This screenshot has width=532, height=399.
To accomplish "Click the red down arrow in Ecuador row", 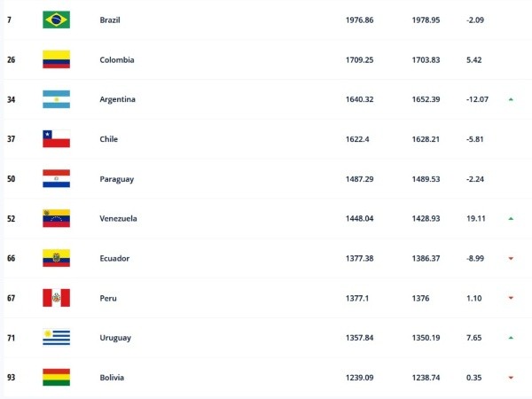I will (x=511, y=259).
